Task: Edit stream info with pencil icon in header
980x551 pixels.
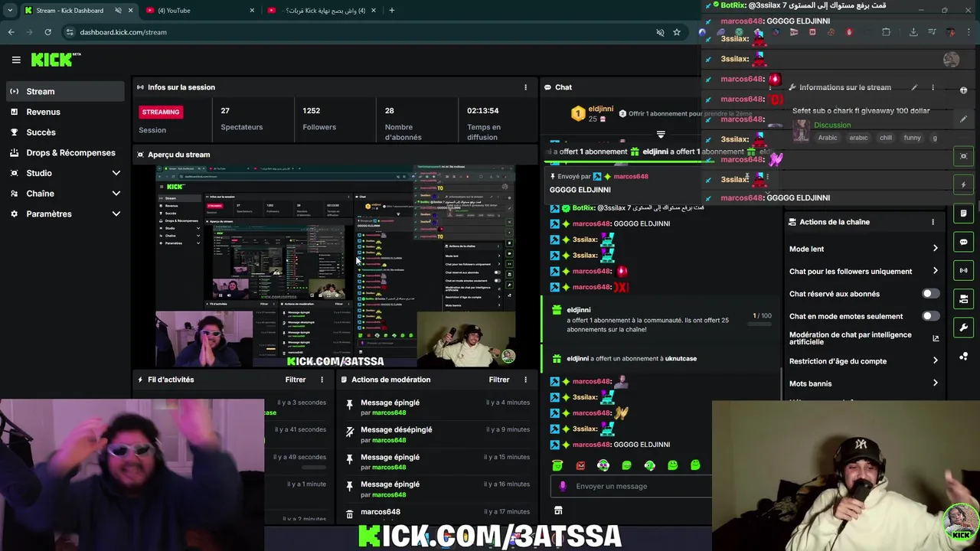Action: [914, 87]
